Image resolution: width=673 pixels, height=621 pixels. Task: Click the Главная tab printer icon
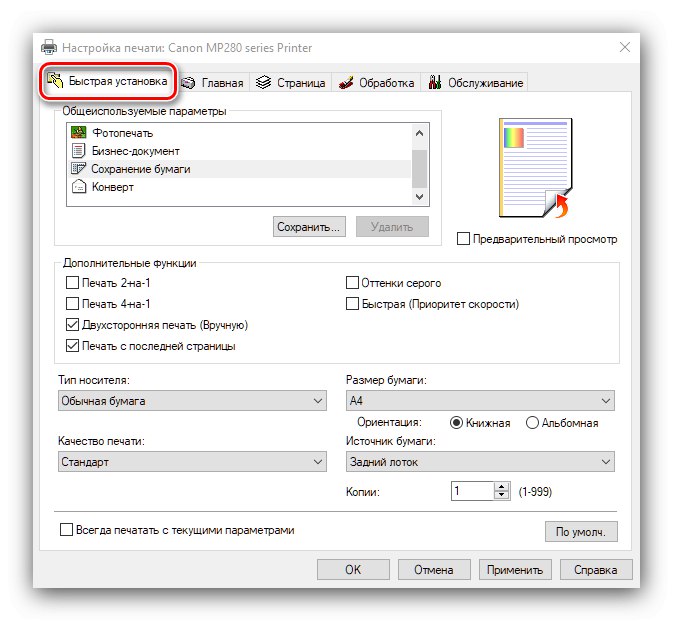pos(188,82)
